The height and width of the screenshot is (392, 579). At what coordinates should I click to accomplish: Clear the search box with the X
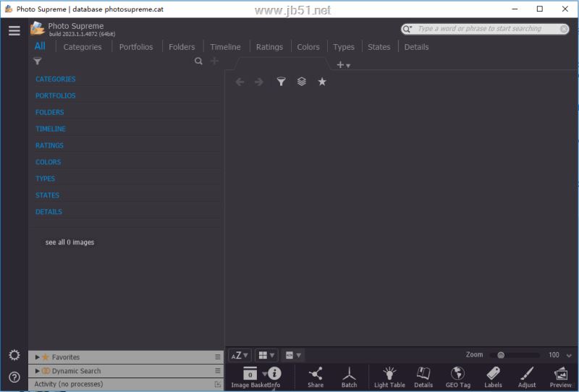point(564,29)
